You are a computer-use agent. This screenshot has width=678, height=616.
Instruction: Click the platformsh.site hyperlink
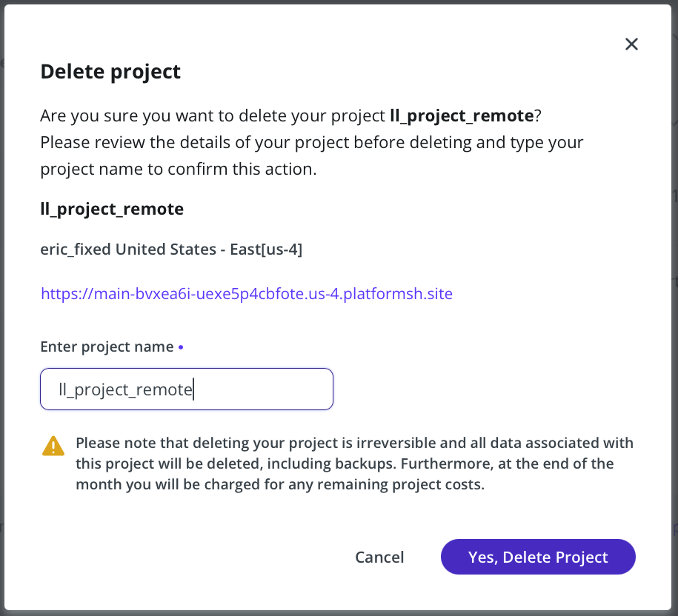point(245,293)
